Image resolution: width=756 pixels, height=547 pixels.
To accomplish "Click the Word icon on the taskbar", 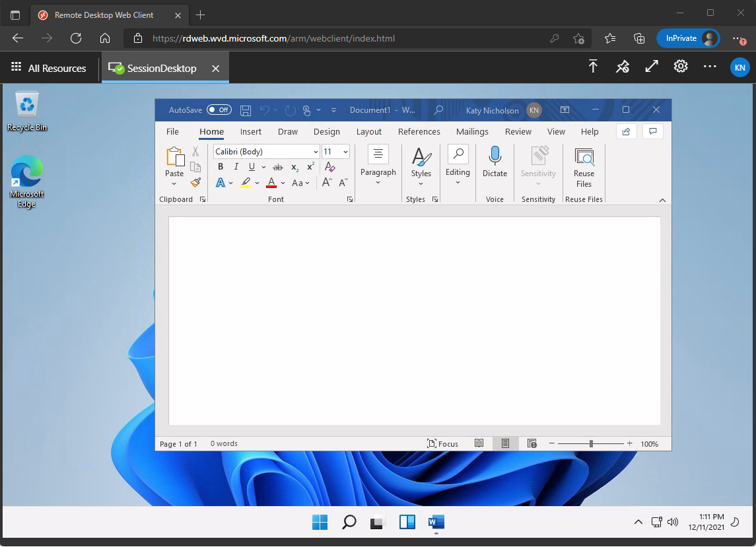I will tap(436, 522).
